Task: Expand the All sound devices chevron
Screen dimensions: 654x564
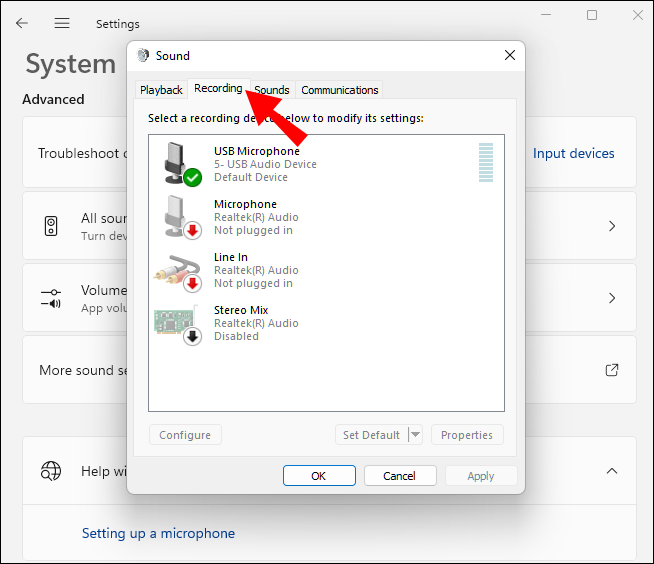Action: pos(612,226)
